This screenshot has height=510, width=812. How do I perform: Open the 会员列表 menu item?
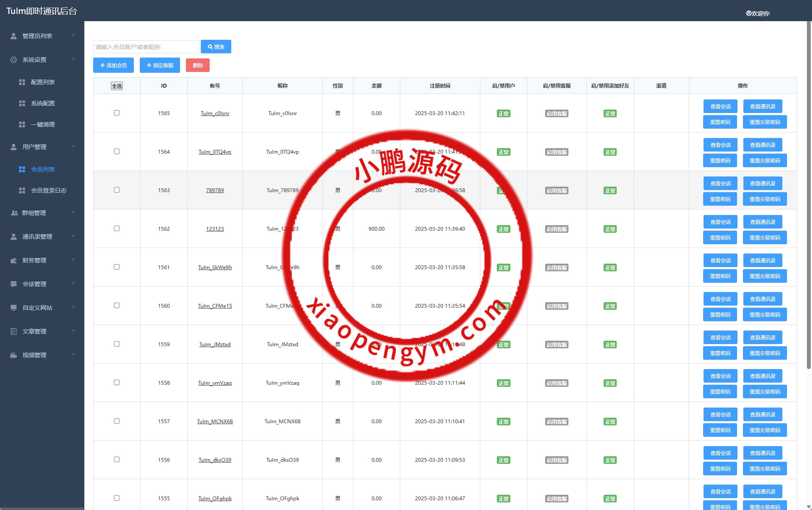(x=42, y=169)
